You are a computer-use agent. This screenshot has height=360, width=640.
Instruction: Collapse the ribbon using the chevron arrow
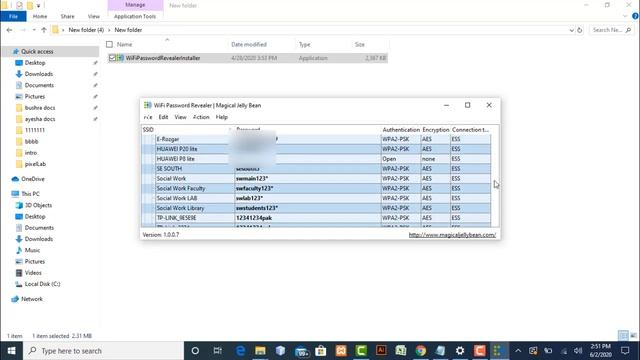[625, 16]
